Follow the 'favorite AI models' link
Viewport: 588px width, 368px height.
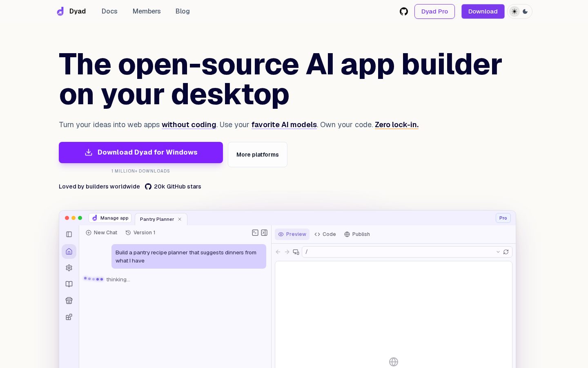point(284,125)
